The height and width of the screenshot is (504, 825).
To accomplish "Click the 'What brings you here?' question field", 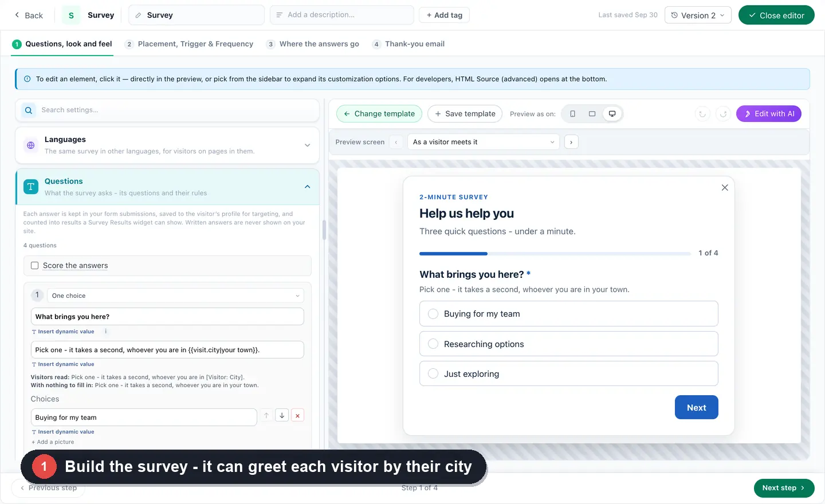I will [x=167, y=317].
